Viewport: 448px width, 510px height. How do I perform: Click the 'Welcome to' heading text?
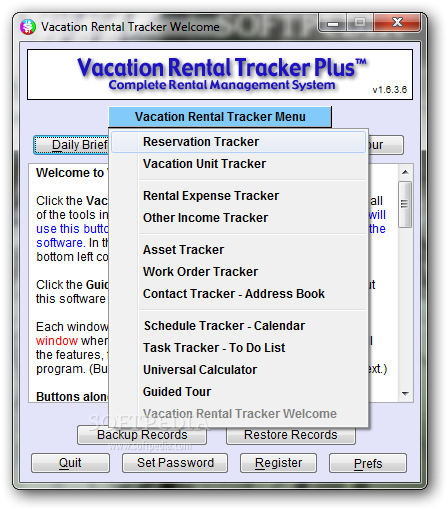click(x=70, y=173)
